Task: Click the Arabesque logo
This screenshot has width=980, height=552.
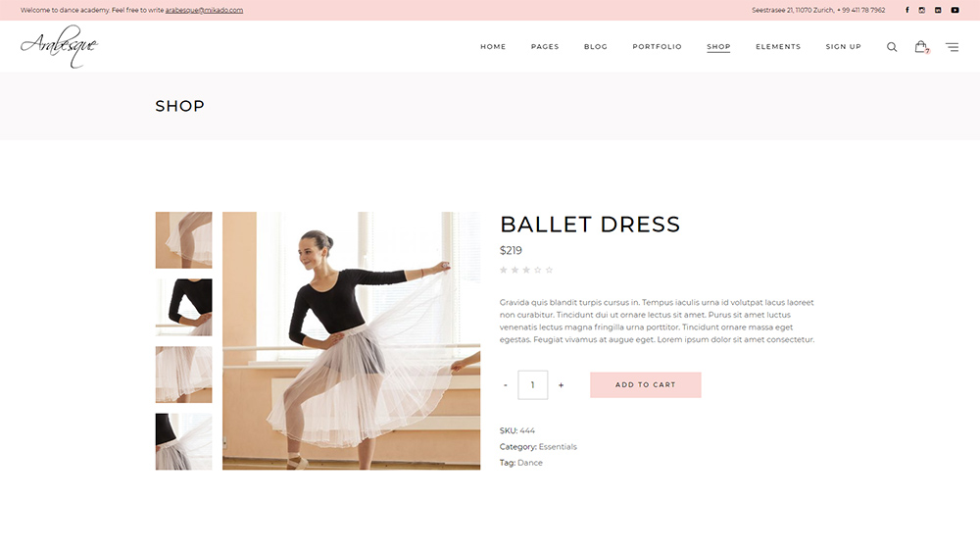Action: 59,46
